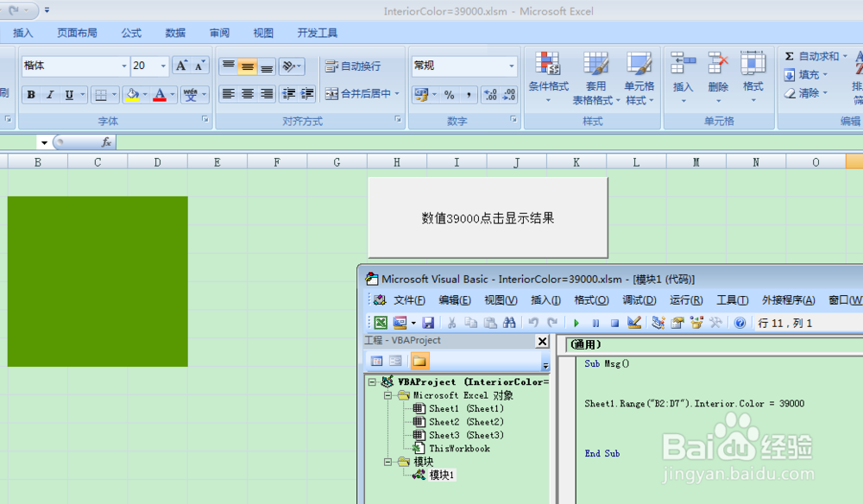Click the 自动换行 wrap text button
Screen dimensions: 863x504
click(x=353, y=66)
